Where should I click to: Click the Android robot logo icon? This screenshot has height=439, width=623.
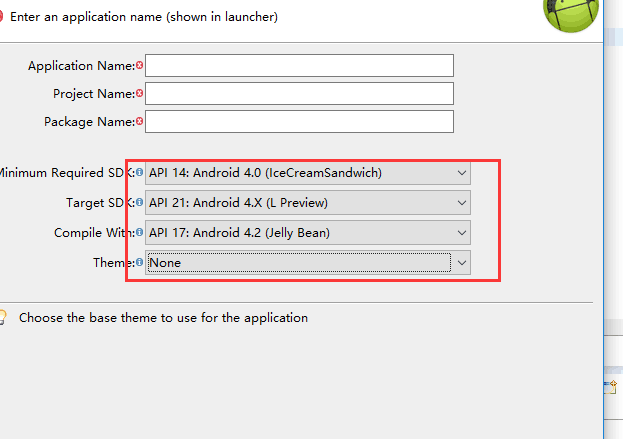click(x=571, y=15)
